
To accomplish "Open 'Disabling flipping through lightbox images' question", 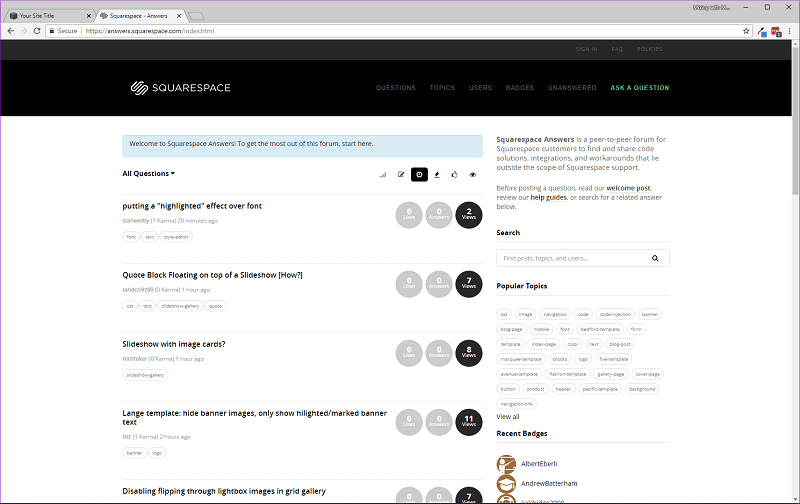I will tap(224, 491).
